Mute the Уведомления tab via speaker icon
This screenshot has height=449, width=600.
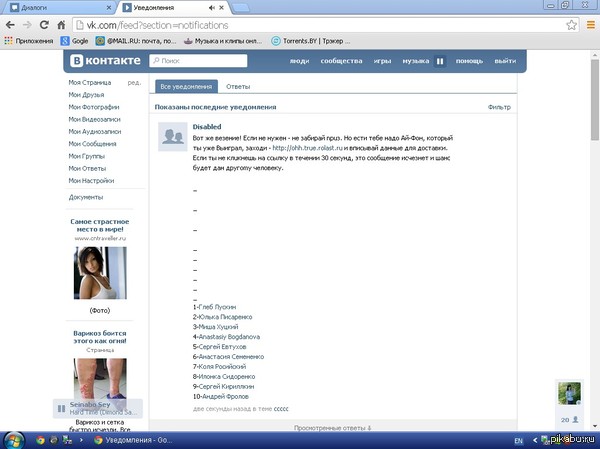pyautogui.click(x=212, y=8)
